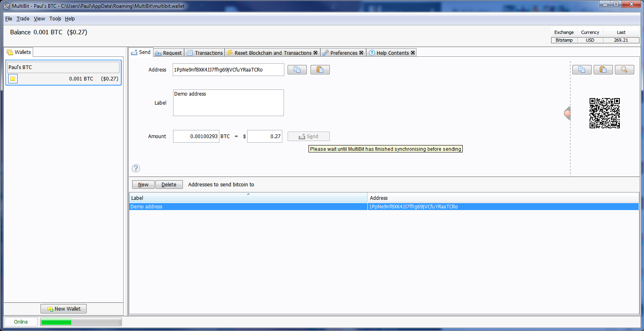This screenshot has width=644, height=331.
Task: Paste a QR code image using the button above it
Action: click(603, 70)
